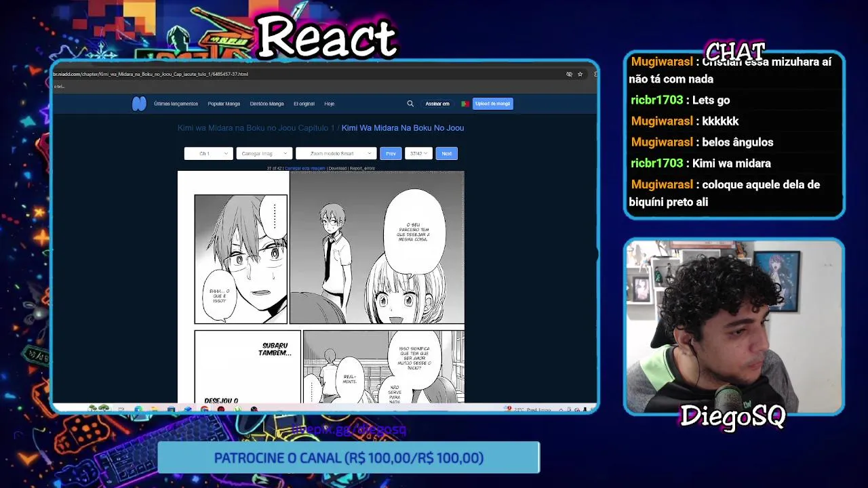Image resolution: width=868 pixels, height=488 pixels.
Task: Open the Últimas lançamentos menu item
Action: tap(176, 104)
